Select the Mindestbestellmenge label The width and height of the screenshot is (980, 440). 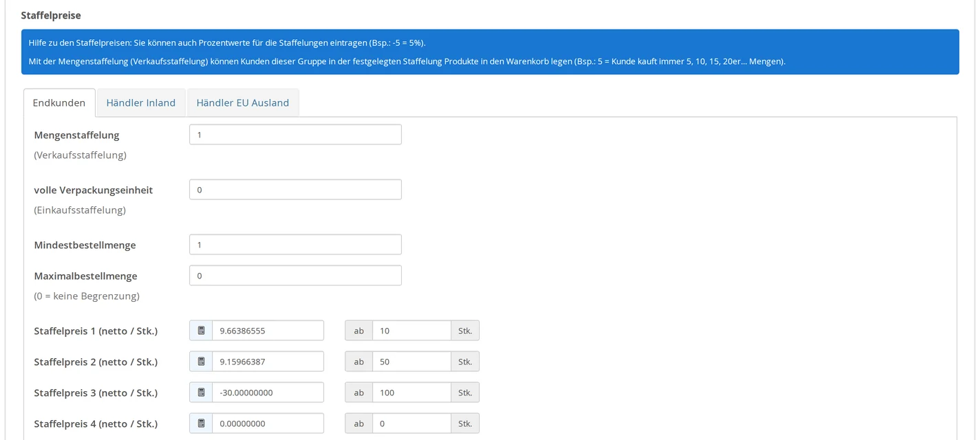click(x=85, y=245)
